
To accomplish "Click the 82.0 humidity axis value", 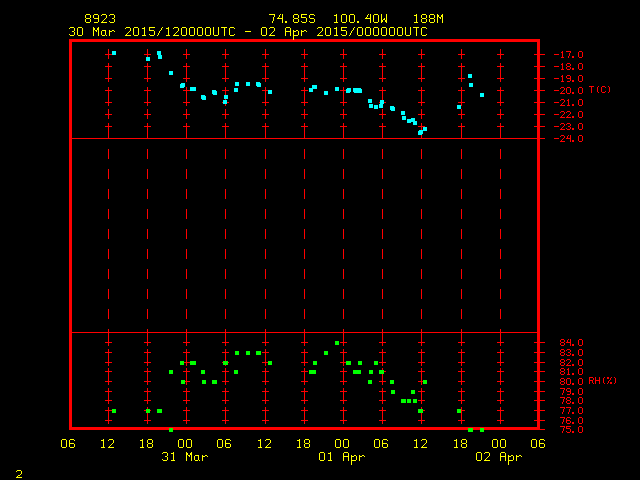I will tap(571, 362).
